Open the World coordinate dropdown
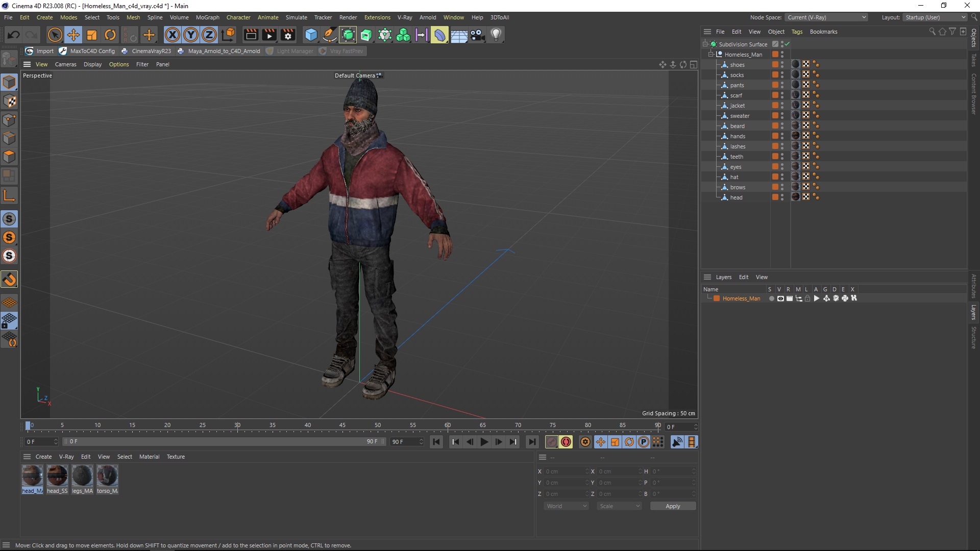The image size is (980, 551). tap(566, 506)
